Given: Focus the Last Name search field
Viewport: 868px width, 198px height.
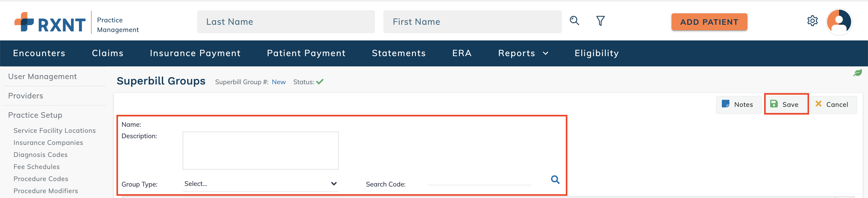Looking at the screenshot, I should click(x=286, y=22).
